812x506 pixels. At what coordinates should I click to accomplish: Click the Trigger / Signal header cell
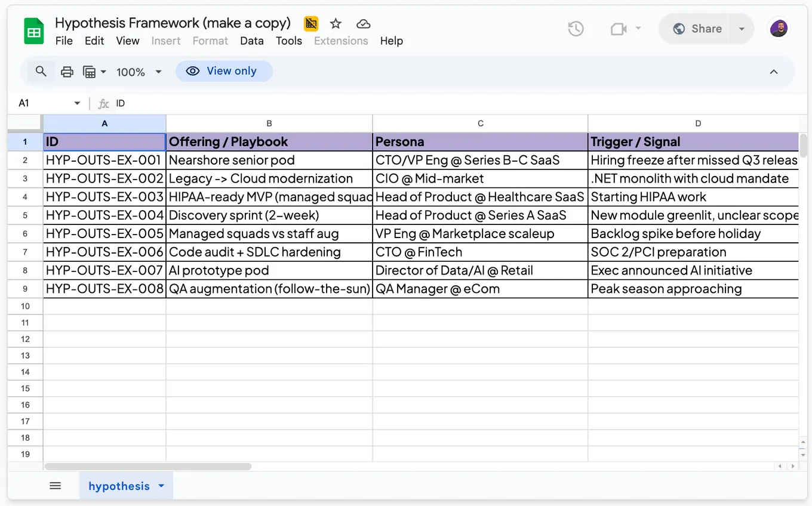pos(693,141)
